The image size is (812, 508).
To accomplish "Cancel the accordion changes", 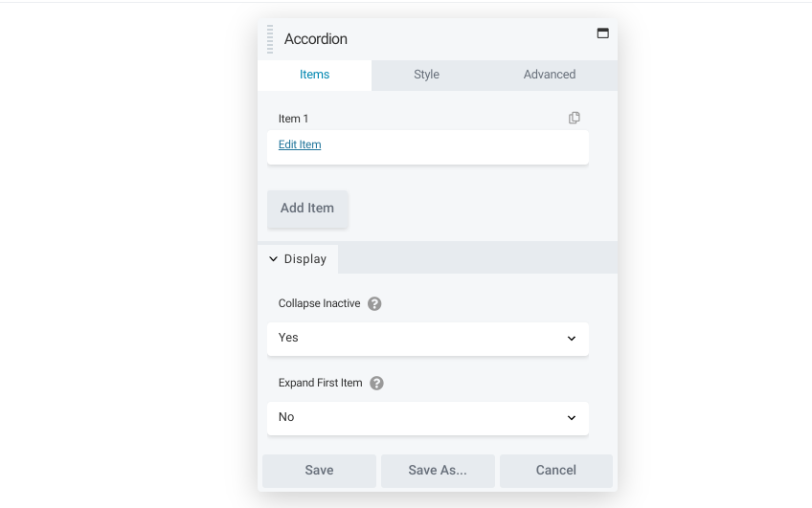I will [556, 471].
